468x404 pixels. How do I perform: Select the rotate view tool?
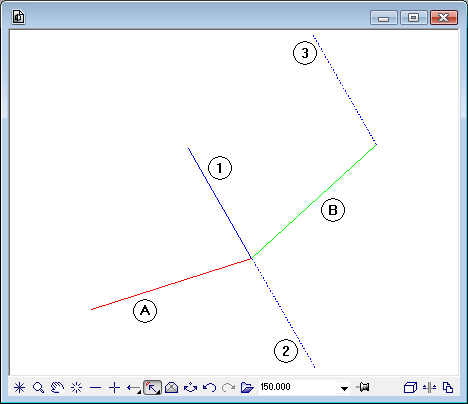(x=190, y=388)
